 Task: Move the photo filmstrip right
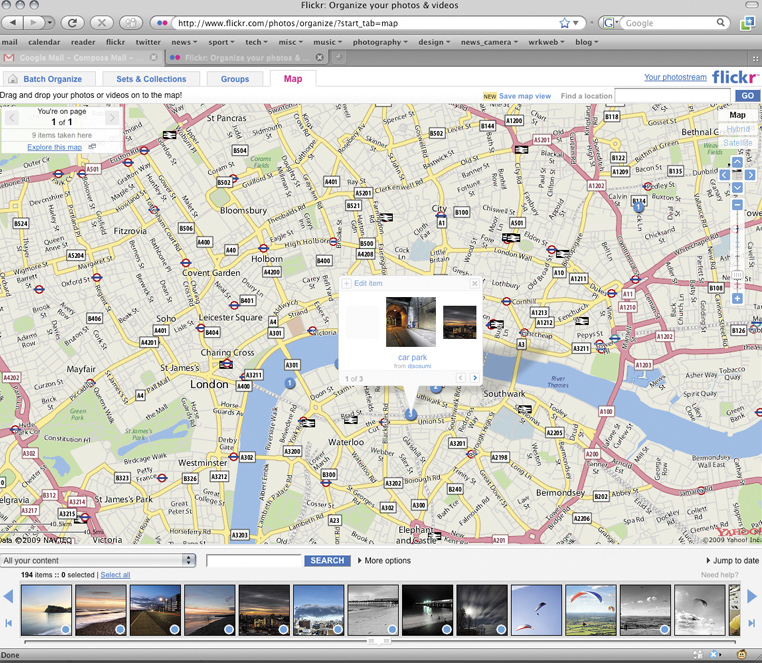(x=751, y=596)
